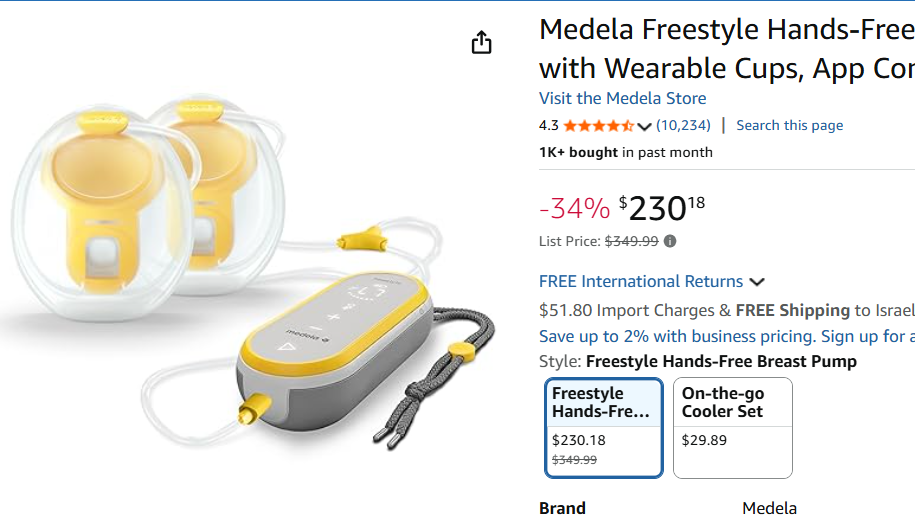The height and width of the screenshot is (531, 915).
Task: Open the Search this page link
Action: (789, 125)
